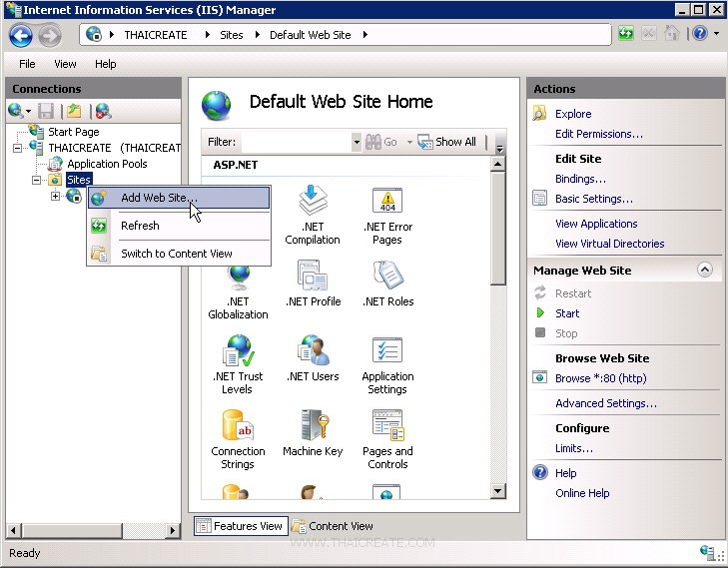The width and height of the screenshot is (728, 568).
Task: Click the blue Help question mark icon
Action: coord(700,33)
